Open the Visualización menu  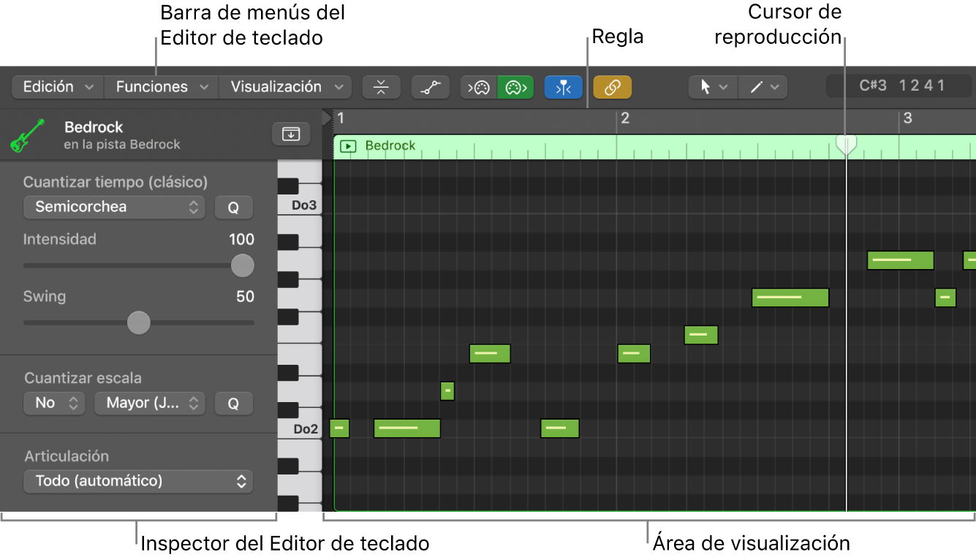285,87
